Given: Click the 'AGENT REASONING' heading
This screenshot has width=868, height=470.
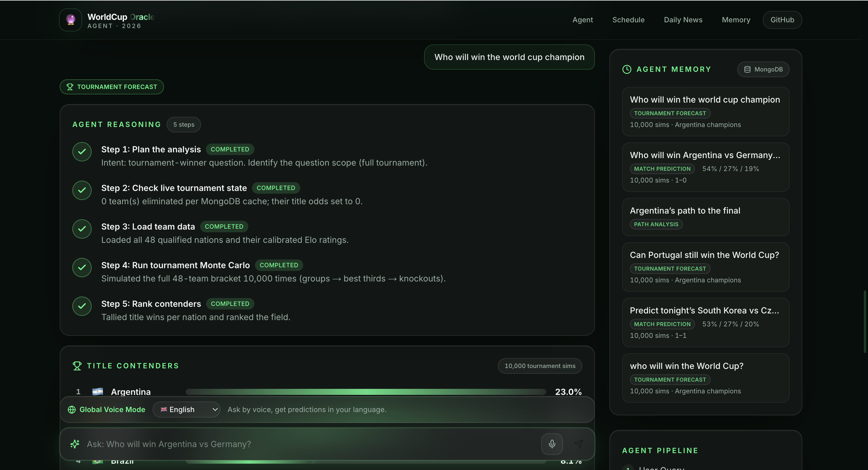Looking at the screenshot, I should point(117,124).
